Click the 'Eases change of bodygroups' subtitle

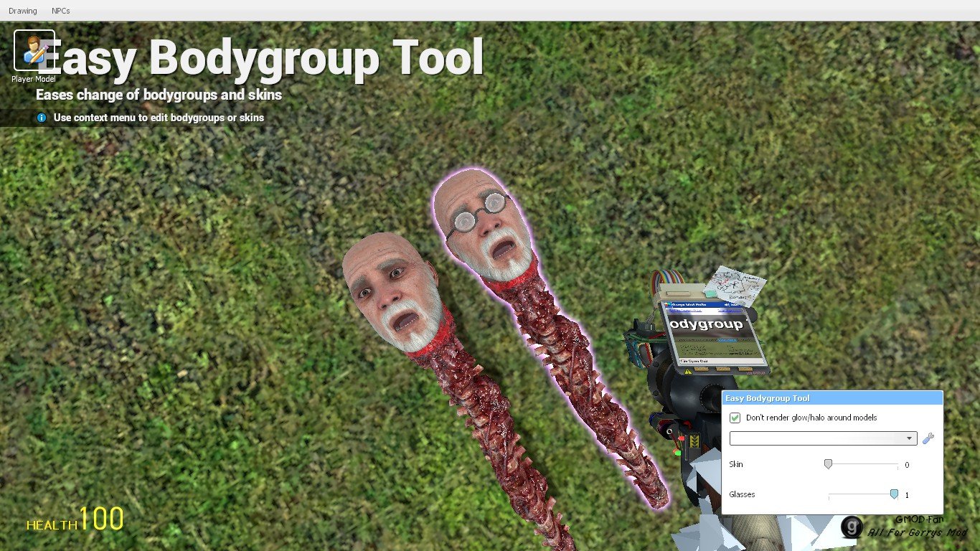pyautogui.click(x=159, y=95)
